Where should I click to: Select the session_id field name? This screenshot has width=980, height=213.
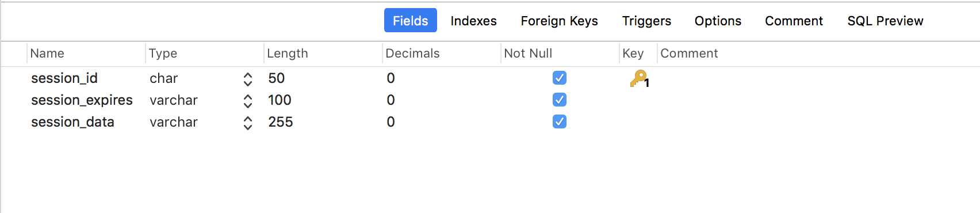coord(64,78)
